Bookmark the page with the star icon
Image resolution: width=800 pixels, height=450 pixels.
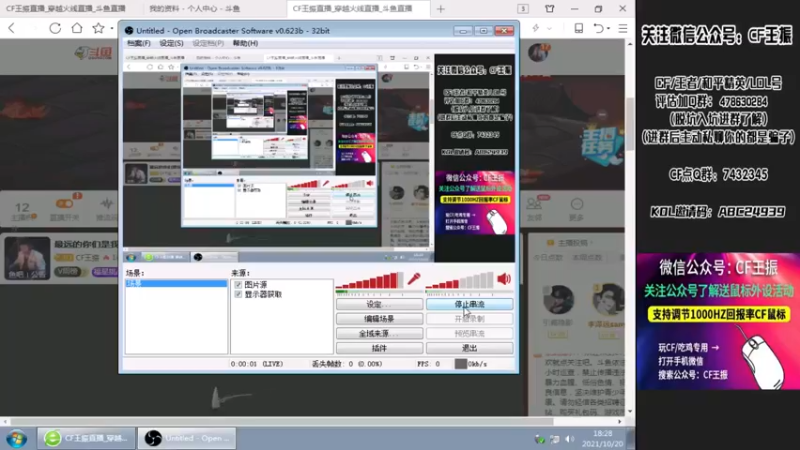(98, 28)
